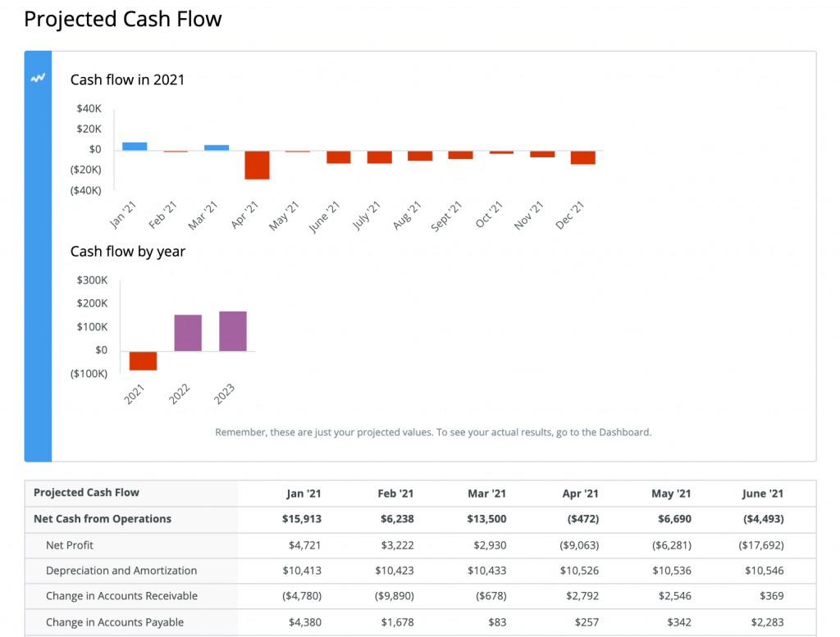This screenshot has width=840, height=637.
Task: Click the Cash flow in 2021 chart title
Action: click(127, 80)
